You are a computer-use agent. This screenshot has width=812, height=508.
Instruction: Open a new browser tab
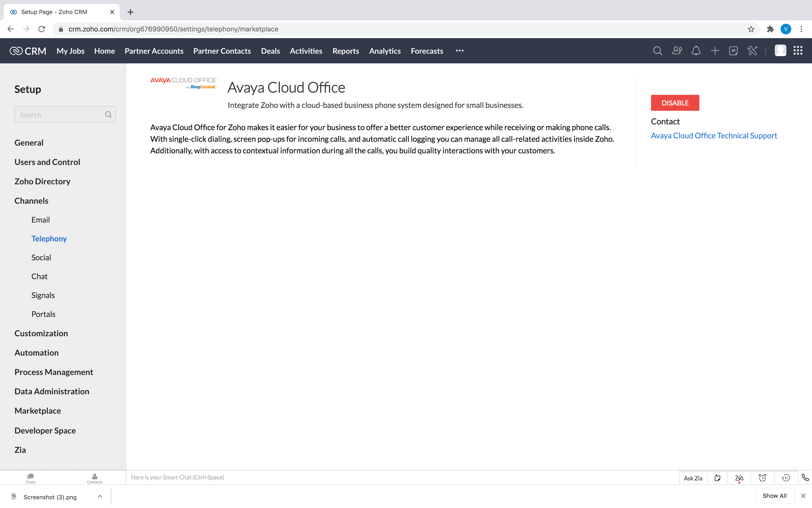(x=130, y=12)
